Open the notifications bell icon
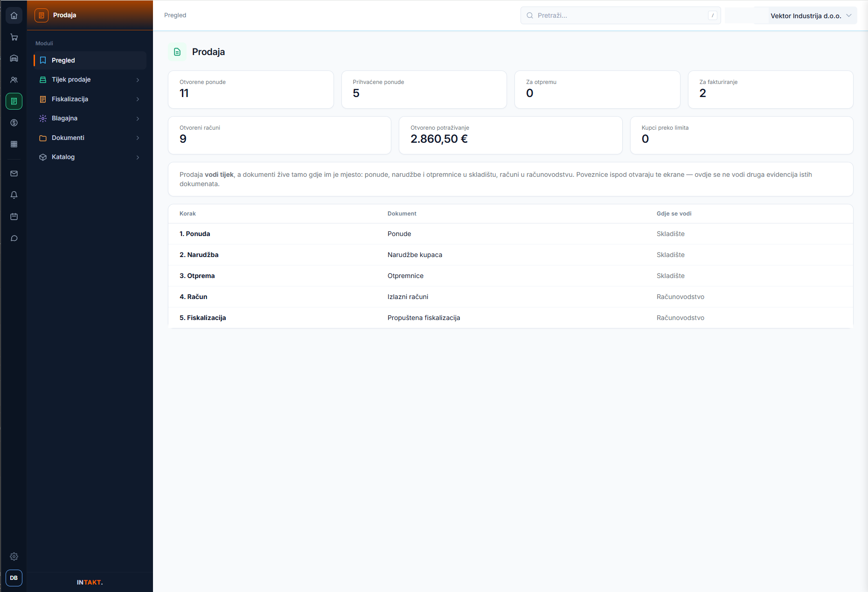 (14, 195)
